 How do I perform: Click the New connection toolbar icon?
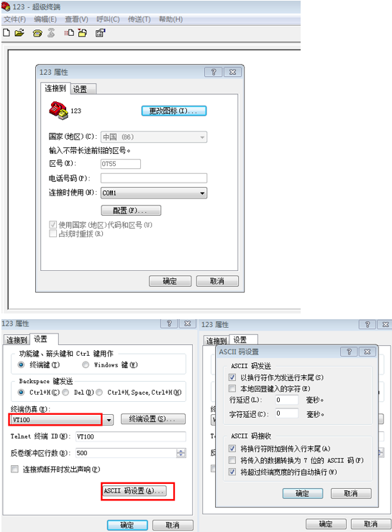[x=6, y=33]
